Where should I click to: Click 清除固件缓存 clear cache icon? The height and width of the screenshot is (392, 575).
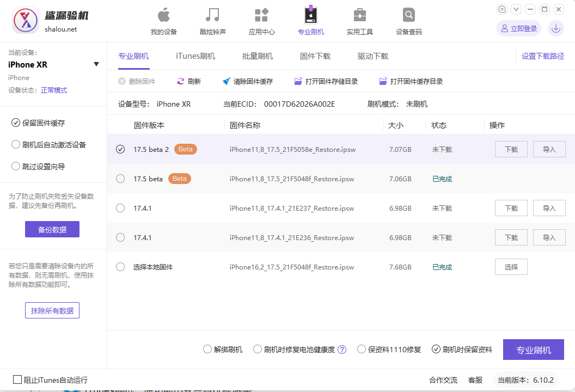pyautogui.click(x=227, y=82)
